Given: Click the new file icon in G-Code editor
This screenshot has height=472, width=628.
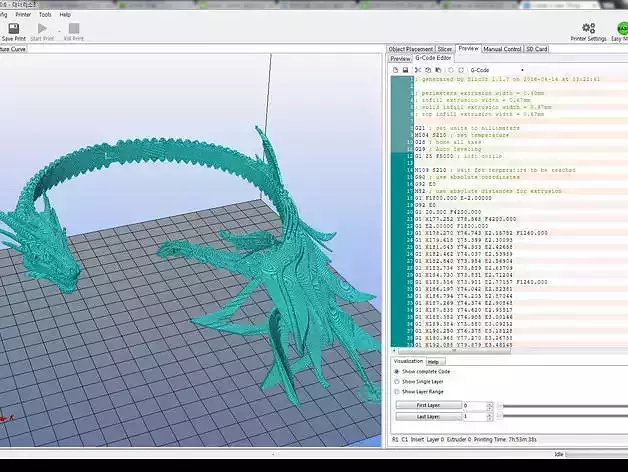Looking at the screenshot, I should [395, 70].
